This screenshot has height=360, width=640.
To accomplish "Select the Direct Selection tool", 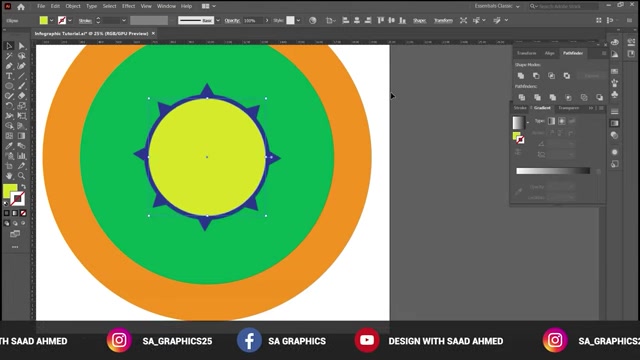I will (x=21, y=46).
